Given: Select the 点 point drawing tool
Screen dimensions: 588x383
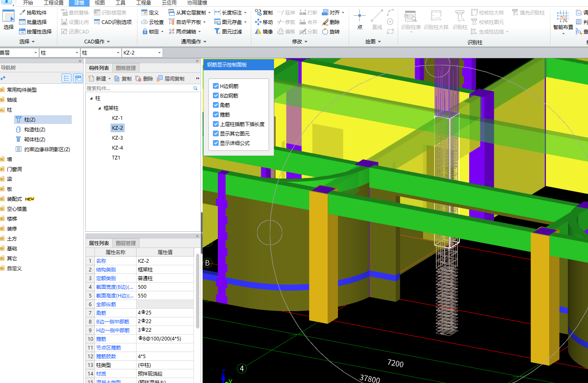Looking at the screenshot, I should pyautogui.click(x=359, y=20).
